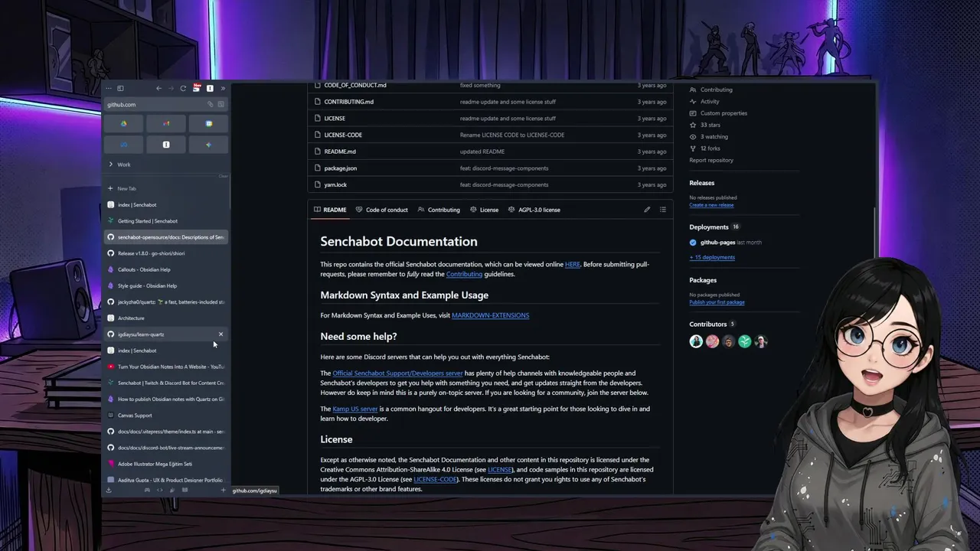Click the first contributor avatar
This screenshot has height=551, width=980.
pyautogui.click(x=696, y=341)
